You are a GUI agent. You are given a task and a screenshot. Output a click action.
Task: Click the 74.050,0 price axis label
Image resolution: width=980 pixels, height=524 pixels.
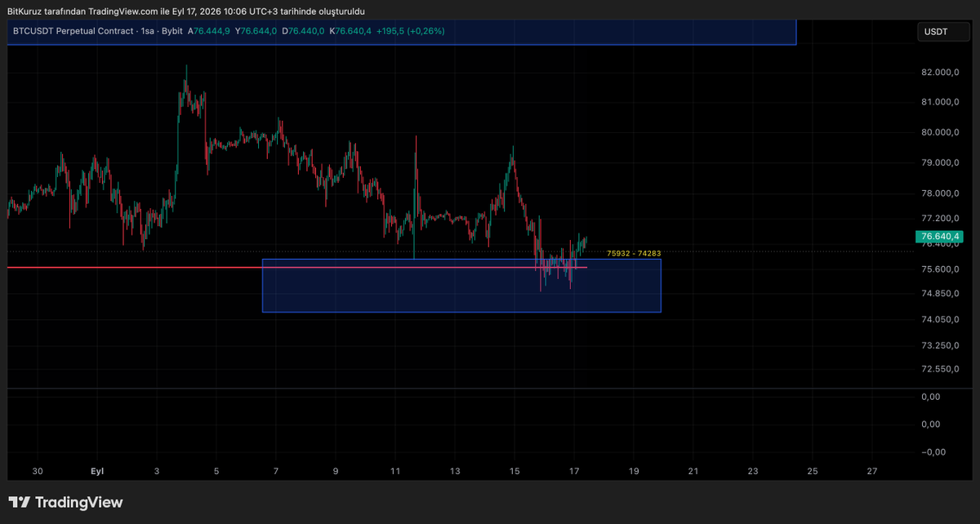939,320
